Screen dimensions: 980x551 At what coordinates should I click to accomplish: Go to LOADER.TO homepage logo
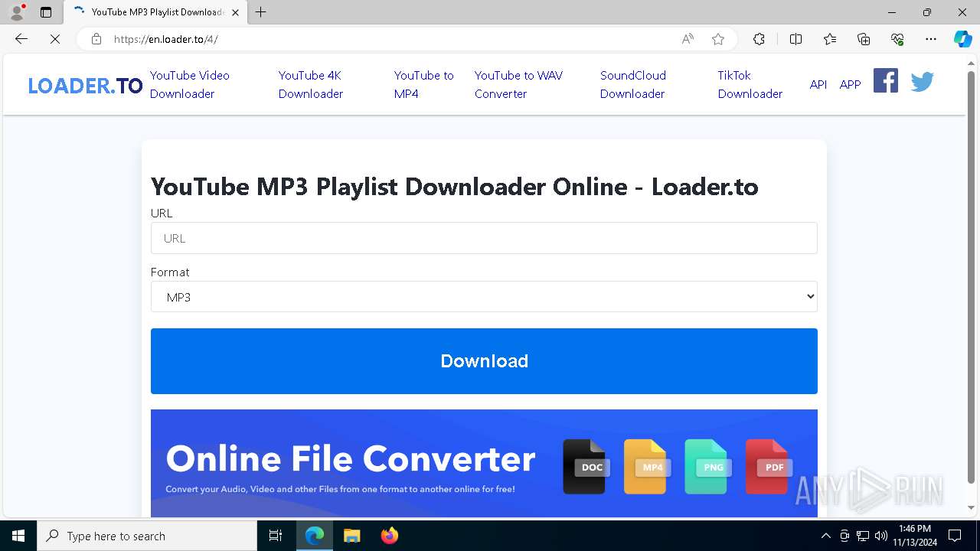pos(85,86)
